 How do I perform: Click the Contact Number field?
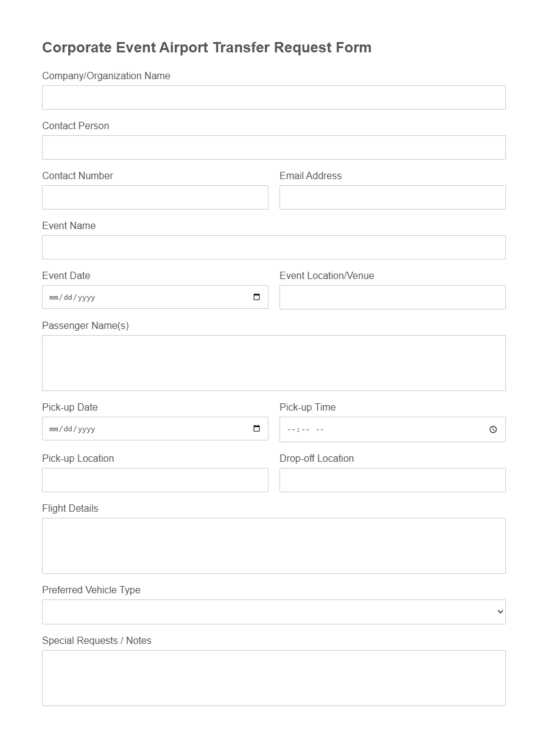(155, 197)
